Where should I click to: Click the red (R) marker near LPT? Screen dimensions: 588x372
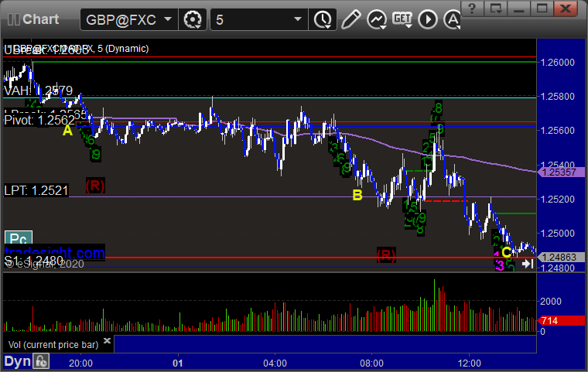[x=95, y=186]
